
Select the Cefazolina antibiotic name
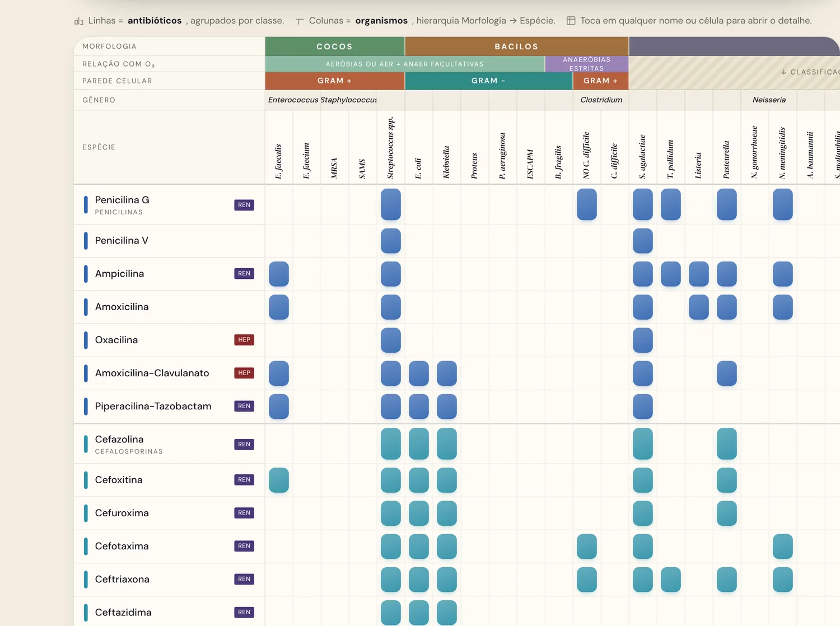point(119,440)
